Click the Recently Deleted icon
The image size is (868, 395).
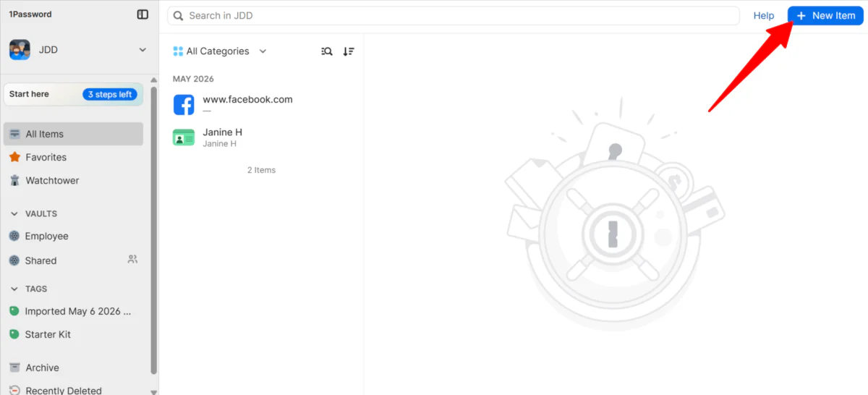(x=14, y=391)
